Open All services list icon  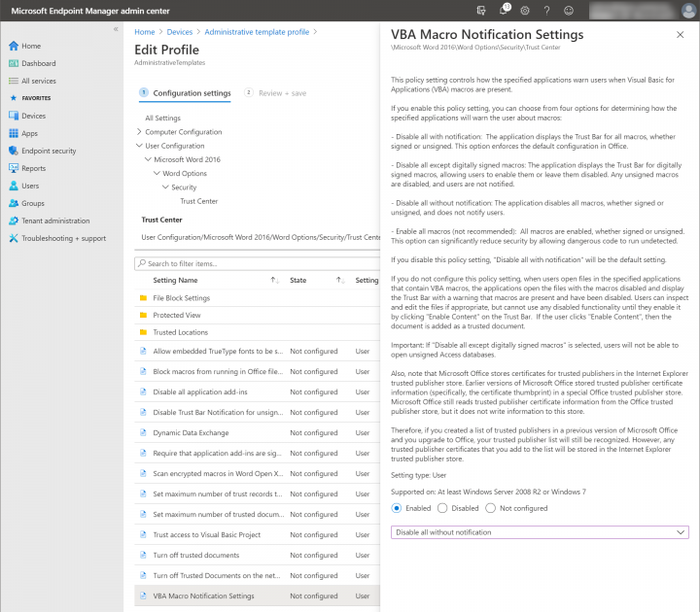pyautogui.click(x=14, y=81)
